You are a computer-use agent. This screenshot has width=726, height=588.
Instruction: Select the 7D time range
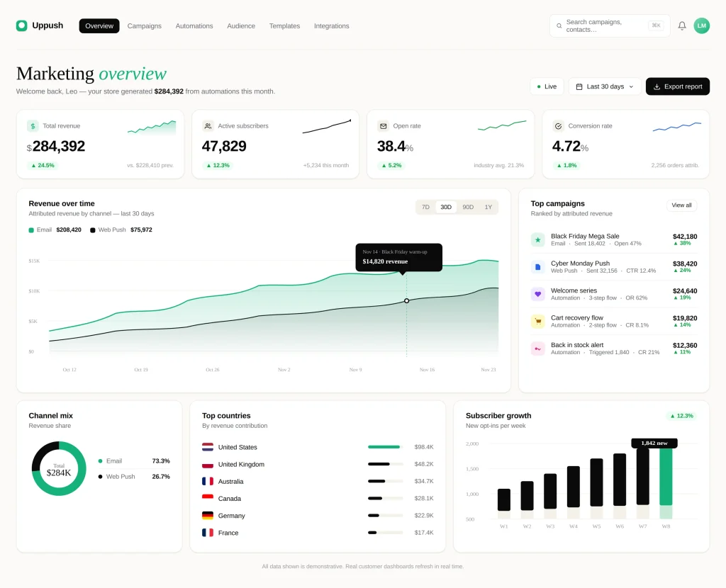pyautogui.click(x=425, y=207)
